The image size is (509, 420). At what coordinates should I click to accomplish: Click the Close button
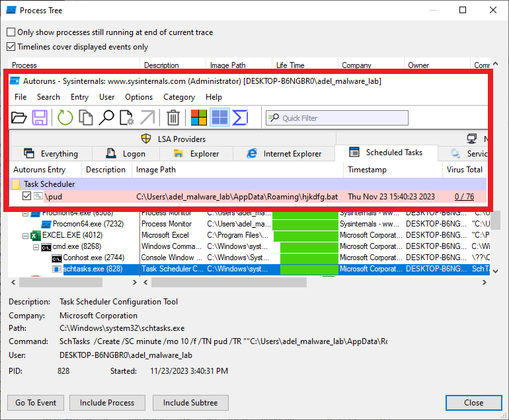[x=473, y=402]
